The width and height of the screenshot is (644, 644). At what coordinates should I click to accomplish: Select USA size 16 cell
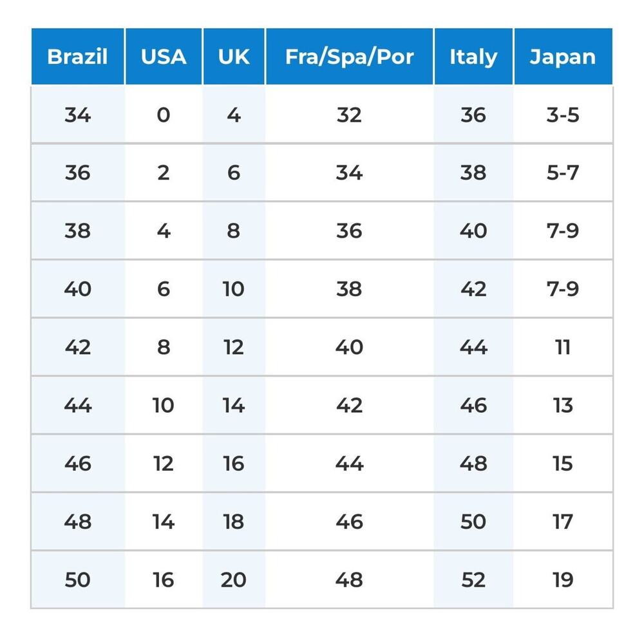(164, 580)
